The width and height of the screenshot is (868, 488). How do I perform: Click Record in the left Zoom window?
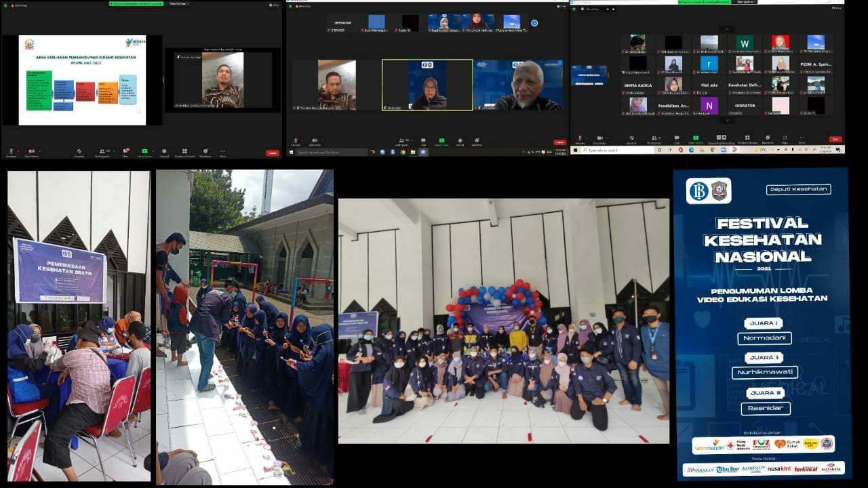164,152
